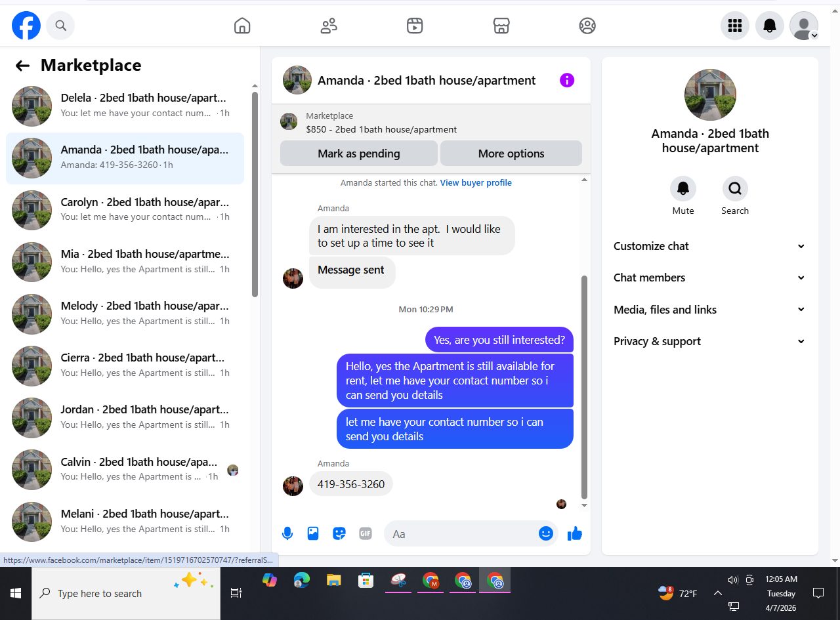Open the Video/Reels icon in top navigation
Screen dimensions: 840x620
[415, 26]
